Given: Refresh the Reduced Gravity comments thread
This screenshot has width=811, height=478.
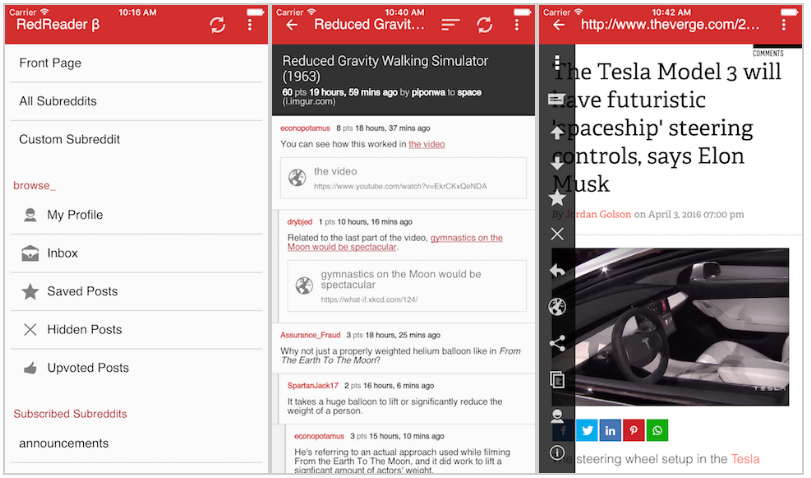Looking at the screenshot, I should [x=485, y=24].
